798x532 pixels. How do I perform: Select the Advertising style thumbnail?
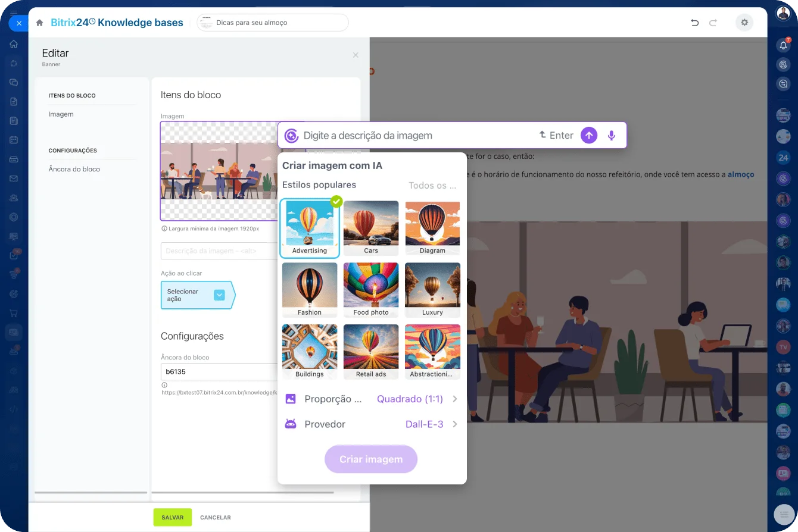(310, 228)
